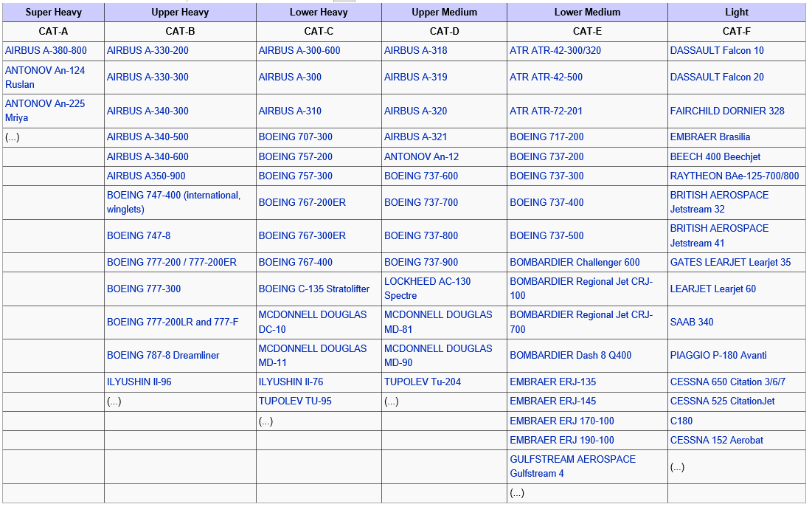The height and width of the screenshot is (507, 812).
Task: Open the AIRBUS A350-900 link
Action: (146, 176)
